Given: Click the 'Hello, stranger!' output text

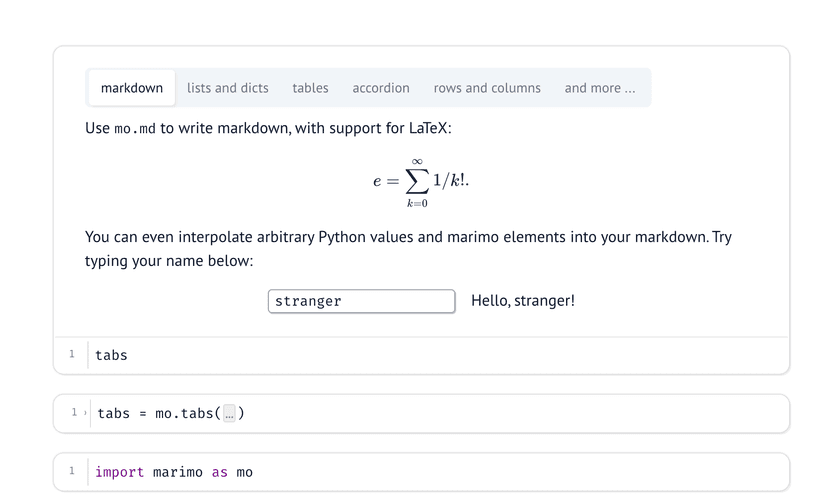Looking at the screenshot, I should pos(522,301).
